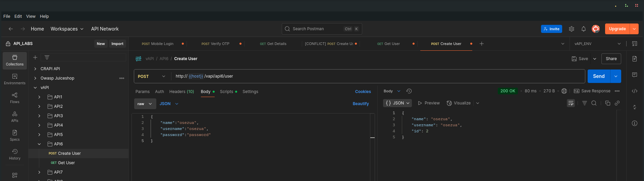This screenshot has height=181, width=644.
Task: Open the user avatar menu
Action: 596,29
